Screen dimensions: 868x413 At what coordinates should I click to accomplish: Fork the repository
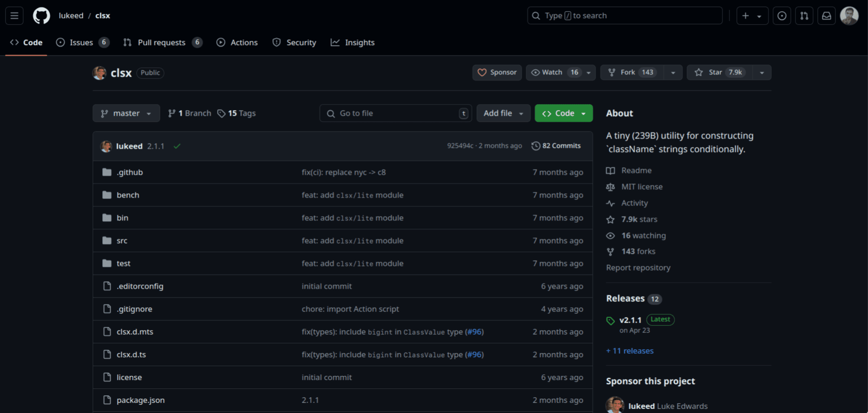tap(632, 72)
